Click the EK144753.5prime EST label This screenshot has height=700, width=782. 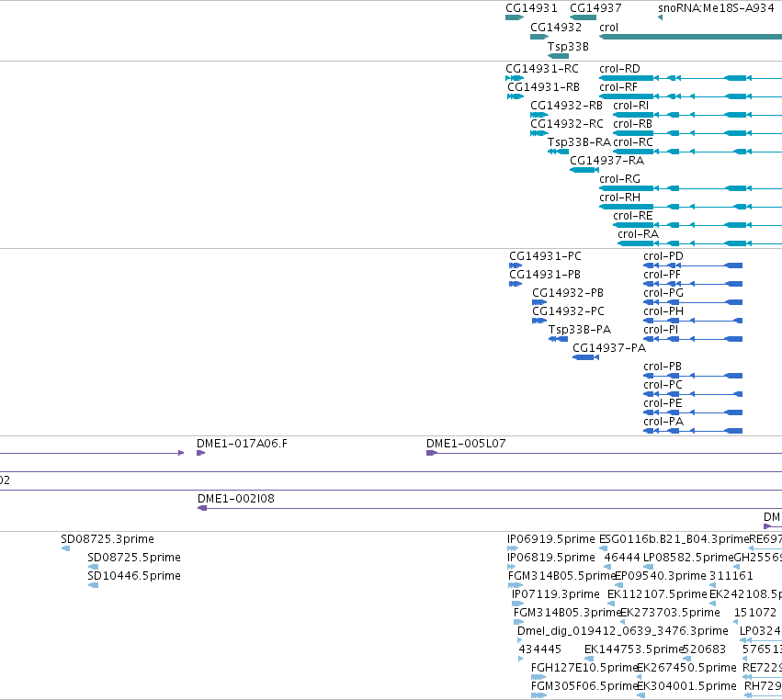tap(633, 649)
